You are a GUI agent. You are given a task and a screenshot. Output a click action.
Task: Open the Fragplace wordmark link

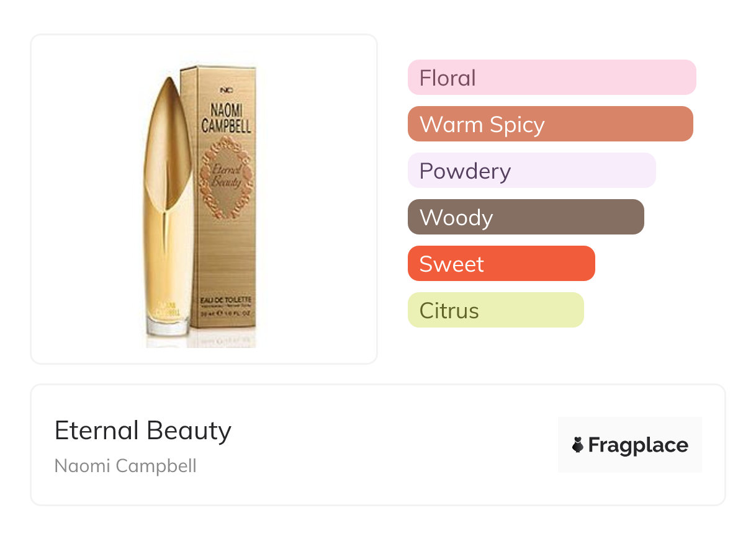[637, 445]
